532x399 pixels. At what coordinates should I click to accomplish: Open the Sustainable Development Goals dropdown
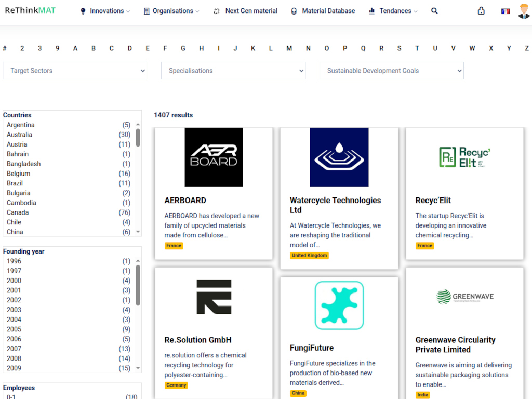click(392, 71)
